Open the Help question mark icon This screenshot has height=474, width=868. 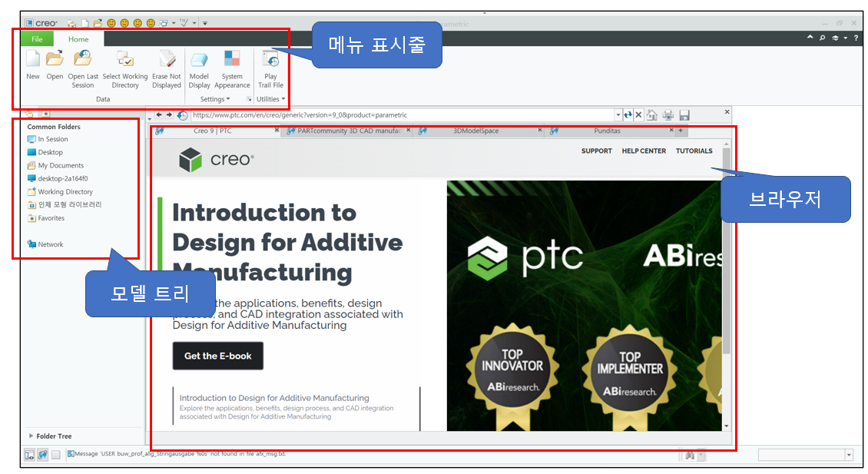856,38
